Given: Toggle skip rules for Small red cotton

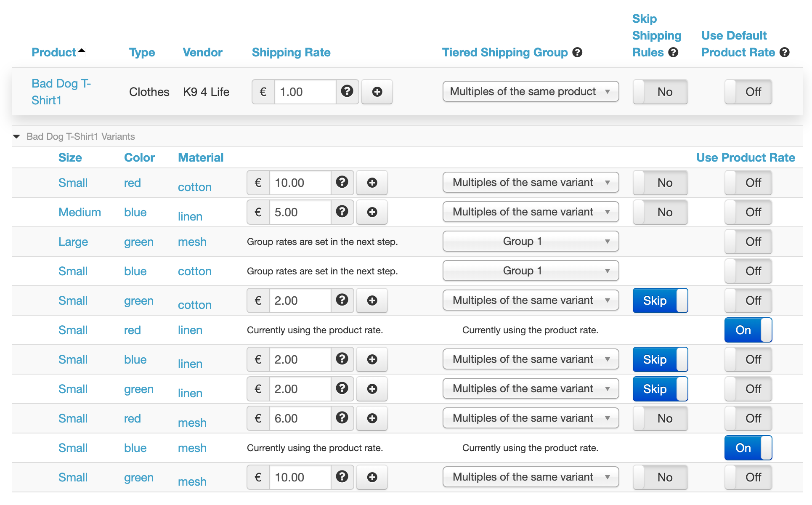Looking at the screenshot, I should pos(660,183).
